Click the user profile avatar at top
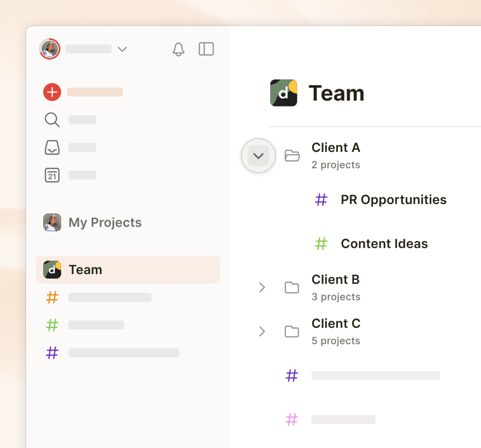The width and height of the screenshot is (481, 448). pyautogui.click(x=50, y=49)
